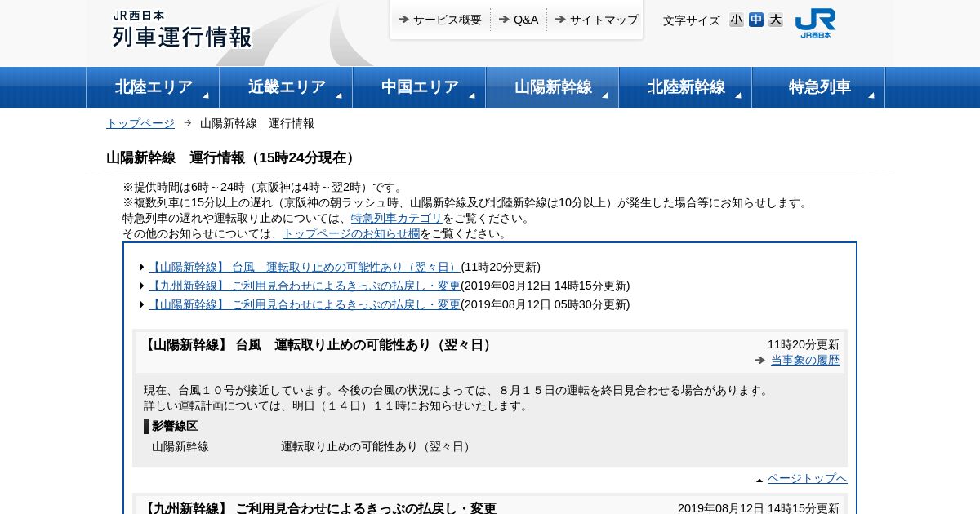Open 中国エリア menu
980x514 pixels.
tap(419, 87)
